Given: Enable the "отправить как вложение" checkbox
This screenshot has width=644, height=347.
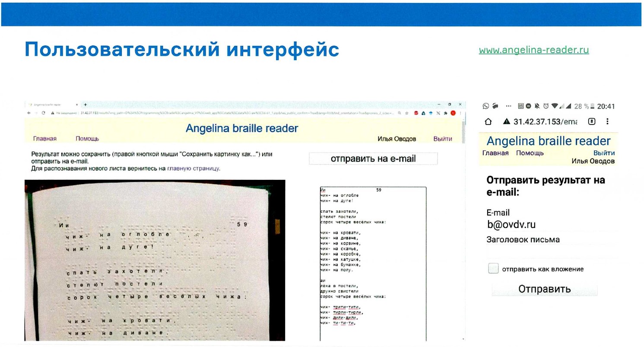Looking at the screenshot, I should 493,269.
